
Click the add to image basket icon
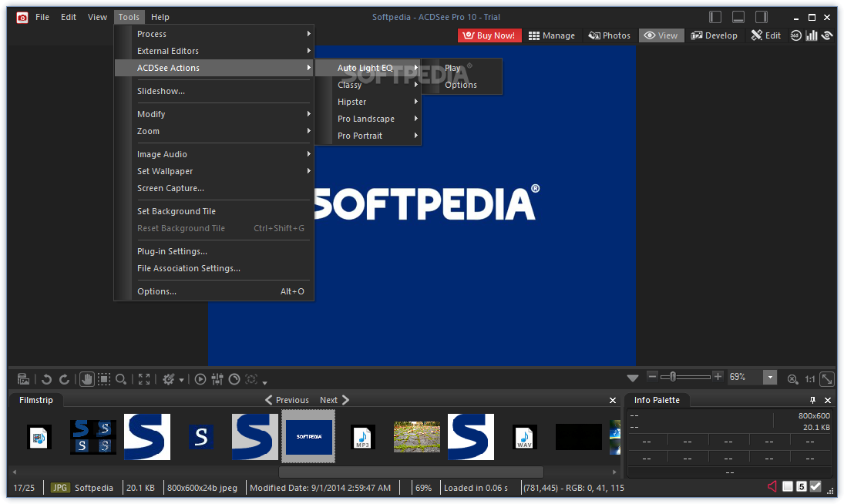[23, 379]
